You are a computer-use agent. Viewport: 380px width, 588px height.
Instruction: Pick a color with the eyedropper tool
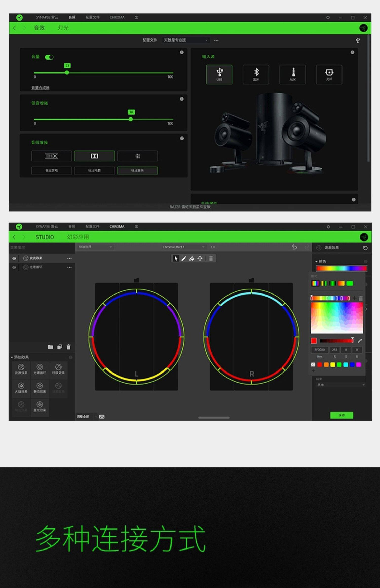(360, 341)
